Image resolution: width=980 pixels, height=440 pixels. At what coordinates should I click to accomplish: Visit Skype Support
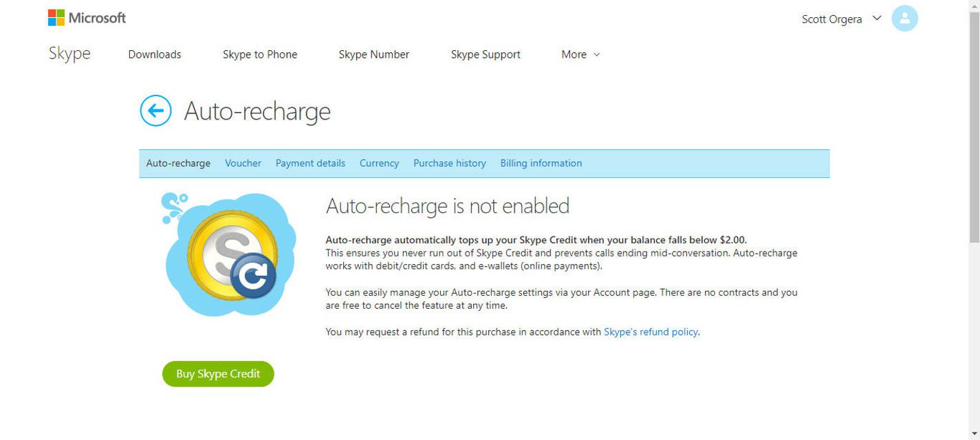[486, 54]
